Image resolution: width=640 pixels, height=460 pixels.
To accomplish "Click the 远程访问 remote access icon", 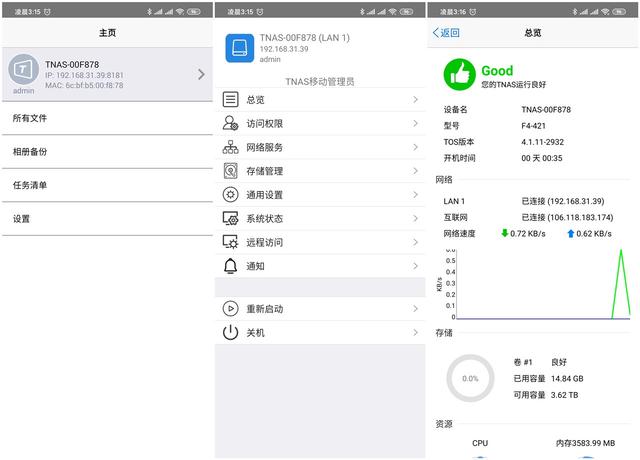I will coord(231,242).
